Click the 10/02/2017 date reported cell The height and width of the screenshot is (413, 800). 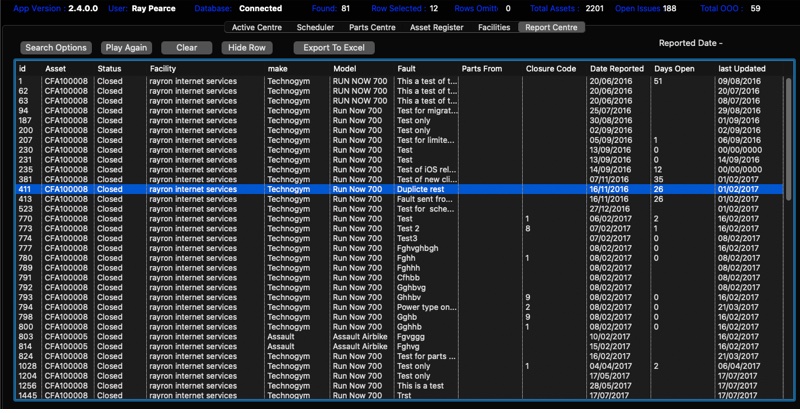611,336
